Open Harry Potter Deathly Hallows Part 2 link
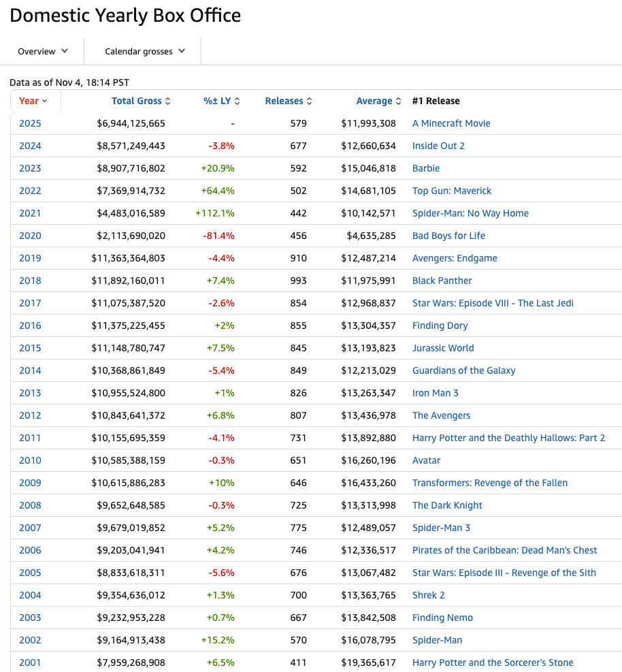This screenshot has width=622, height=672. coord(508,438)
